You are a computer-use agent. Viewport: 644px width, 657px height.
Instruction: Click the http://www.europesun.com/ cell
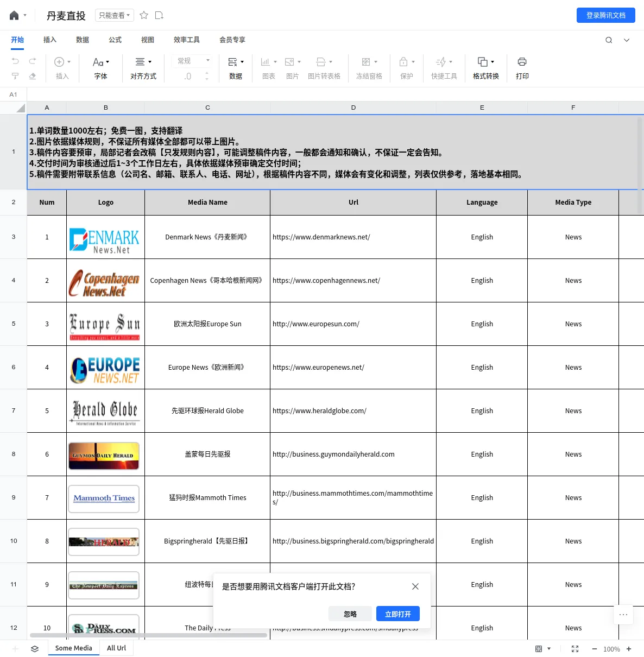(x=353, y=324)
